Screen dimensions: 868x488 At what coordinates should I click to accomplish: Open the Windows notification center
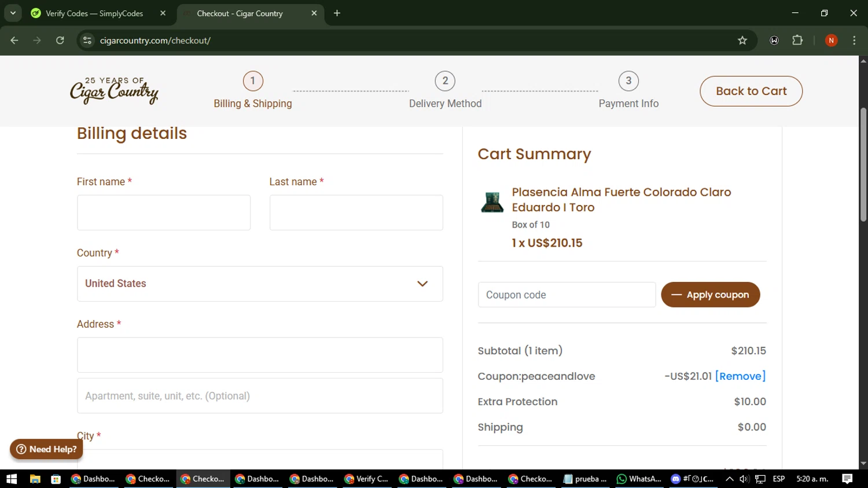[x=847, y=479]
